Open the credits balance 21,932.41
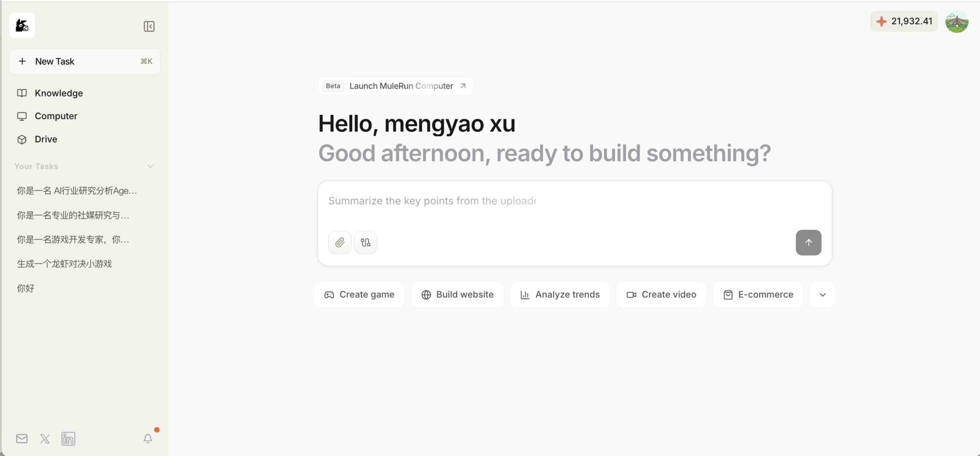The width and height of the screenshot is (980, 456). point(904,21)
